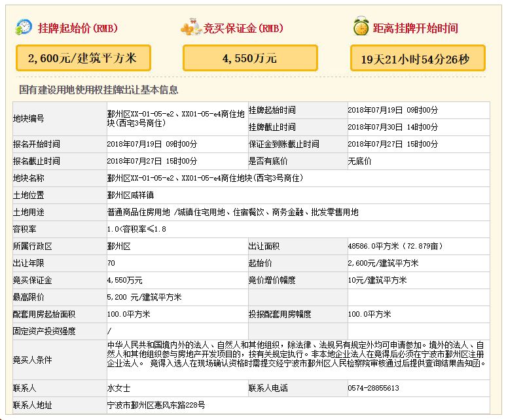506x420 pixels.
Task: Click the 出让年限 label
Action: pyautogui.click(x=28, y=264)
